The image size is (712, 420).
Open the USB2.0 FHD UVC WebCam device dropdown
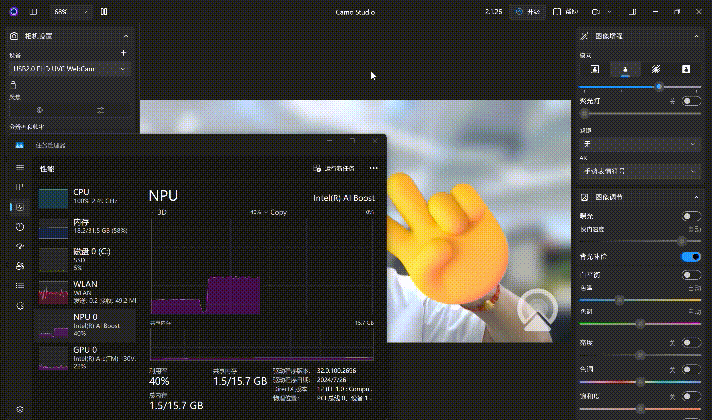(x=69, y=69)
